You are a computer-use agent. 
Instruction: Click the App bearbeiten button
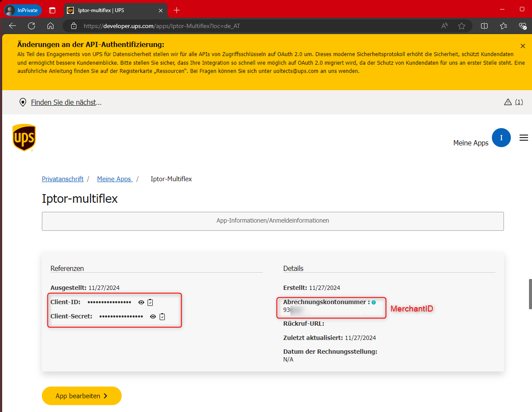pos(82,396)
